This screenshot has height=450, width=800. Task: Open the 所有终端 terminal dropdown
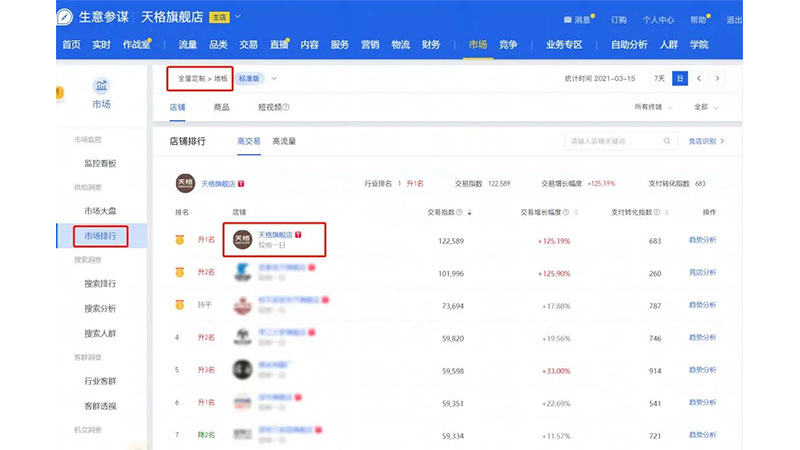(654, 107)
